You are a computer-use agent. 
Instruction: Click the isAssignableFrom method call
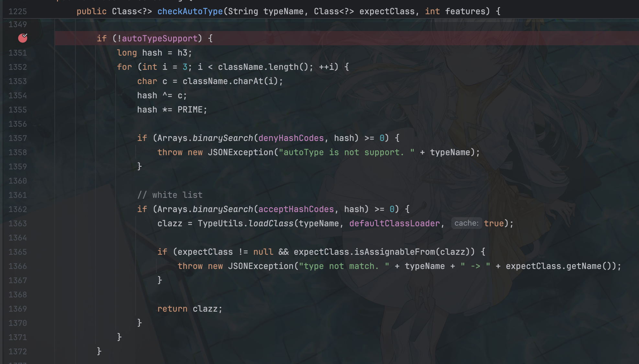pos(395,252)
